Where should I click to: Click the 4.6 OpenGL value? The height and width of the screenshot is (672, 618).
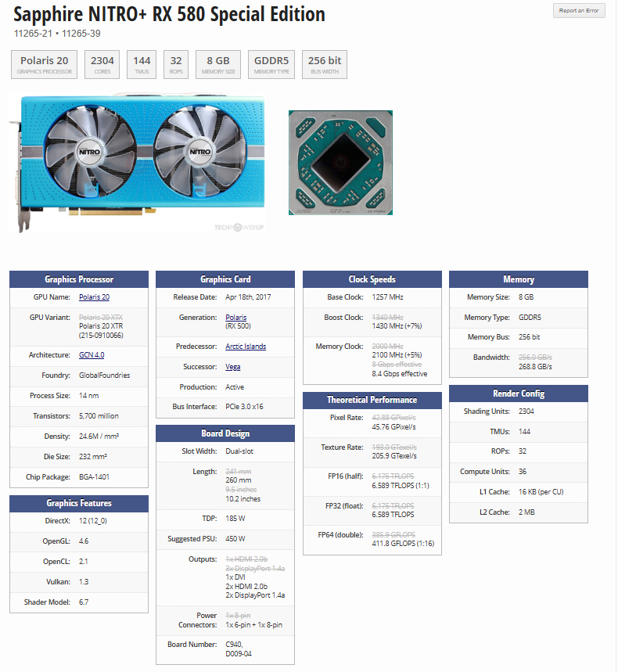[84, 541]
